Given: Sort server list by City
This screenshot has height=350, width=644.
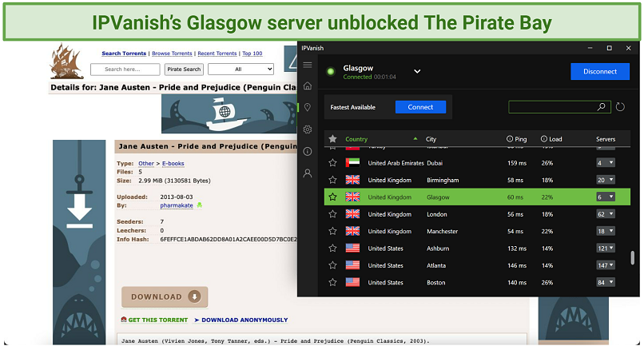Looking at the screenshot, I should coord(431,139).
